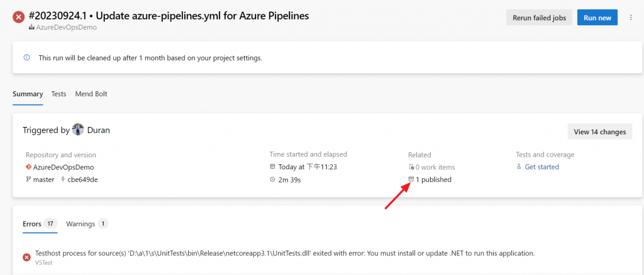Viewport: 644px width, 275px height.
Task: Select the Summary tab
Action: coord(28,94)
